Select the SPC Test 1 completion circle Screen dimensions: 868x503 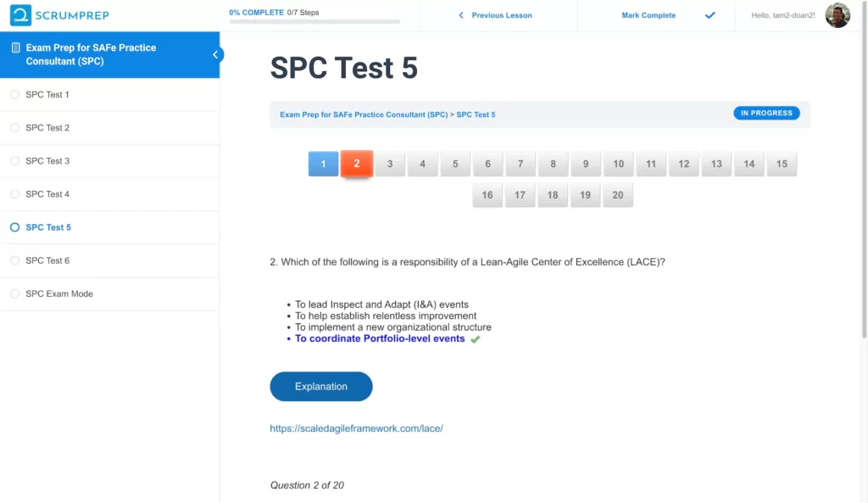click(x=14, y=94)
